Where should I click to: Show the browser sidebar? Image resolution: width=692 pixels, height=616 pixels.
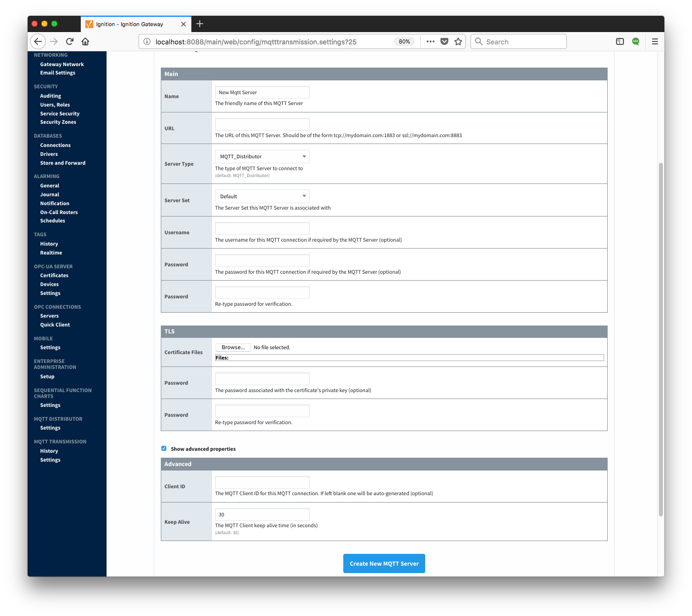tap(620, 41)
